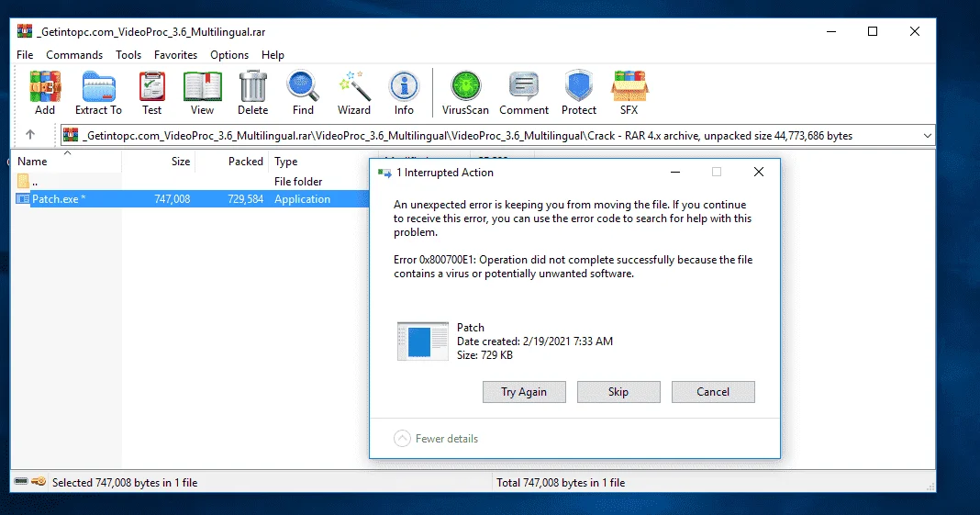Screen dimensions: 980x515
Task: Open the Commands menu
Action: coord(74,55)
